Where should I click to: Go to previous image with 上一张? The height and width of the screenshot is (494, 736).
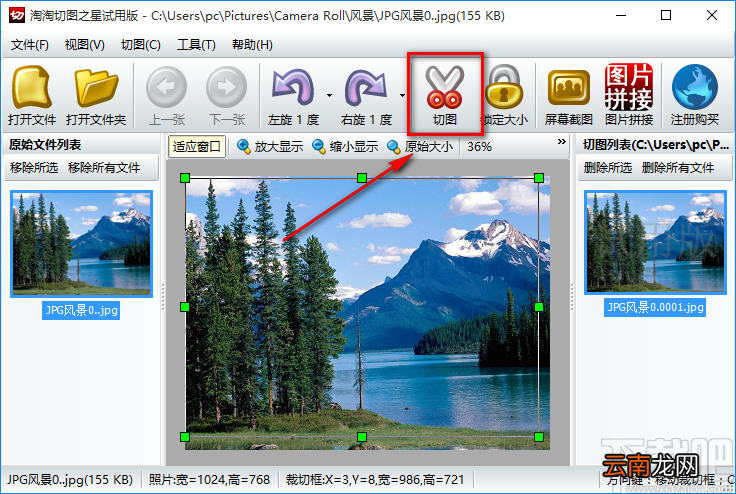167,96
